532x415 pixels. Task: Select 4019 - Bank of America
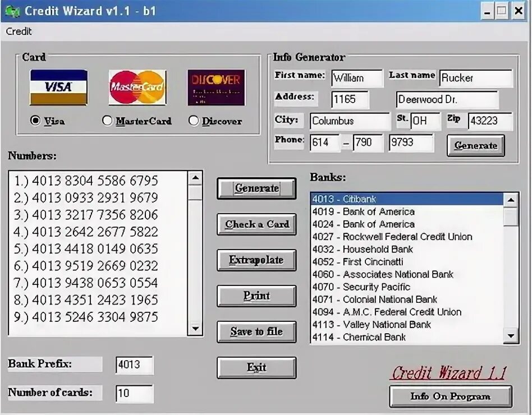point(407,211)
